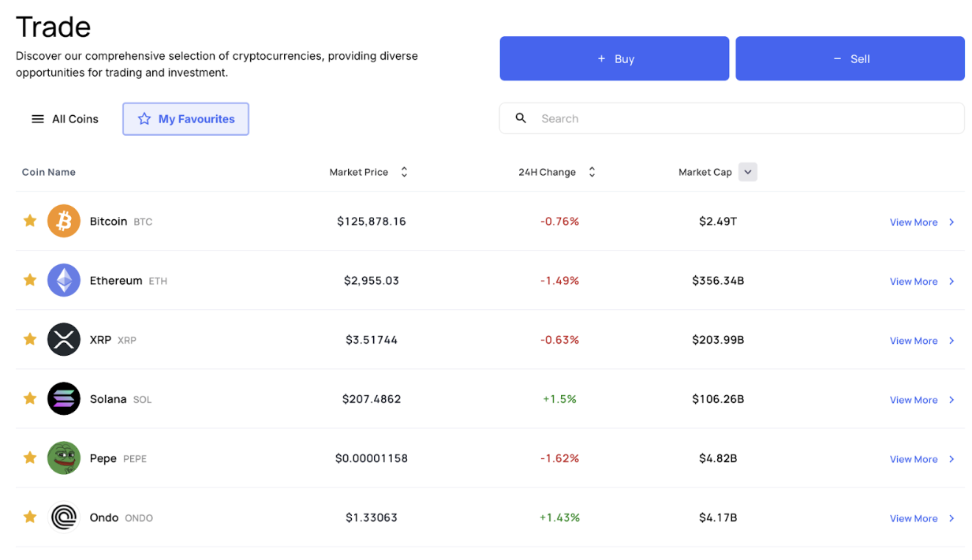Expand the Solana row's chevron arrow
Screen dimensions: 972x560
click(x=951, y=400)
